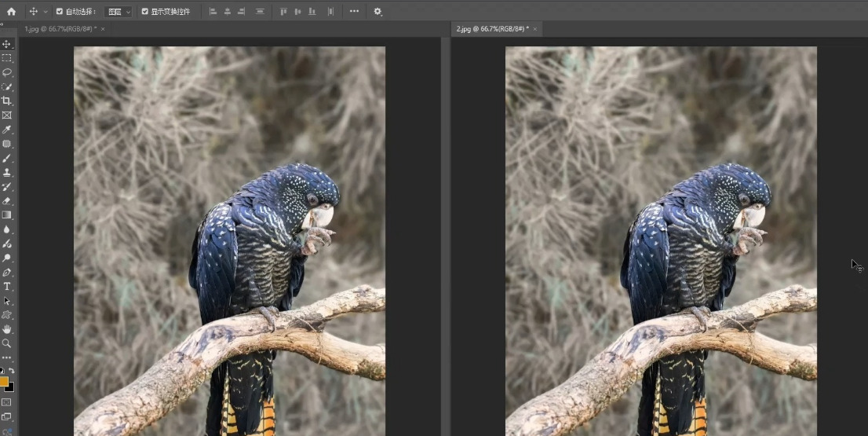
Task: Toggle the 自动选择 checkbox
Action: tap(59, 11)
